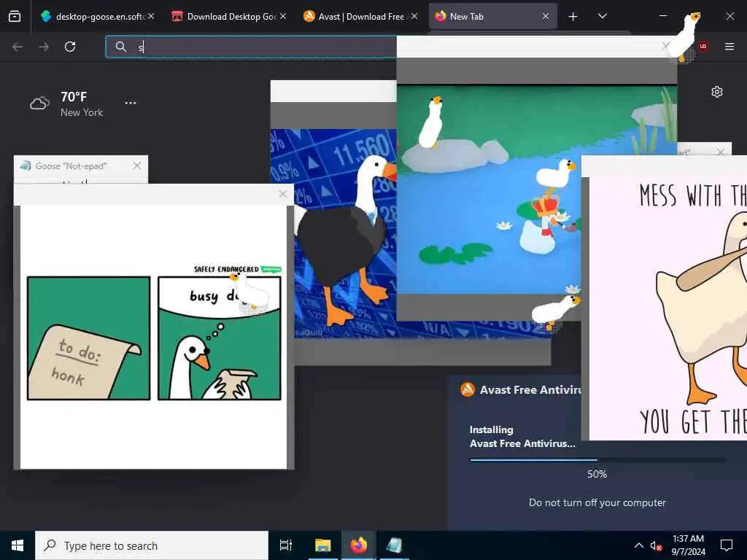Click the Avast logo in installer window

click(x=468, y=389)
